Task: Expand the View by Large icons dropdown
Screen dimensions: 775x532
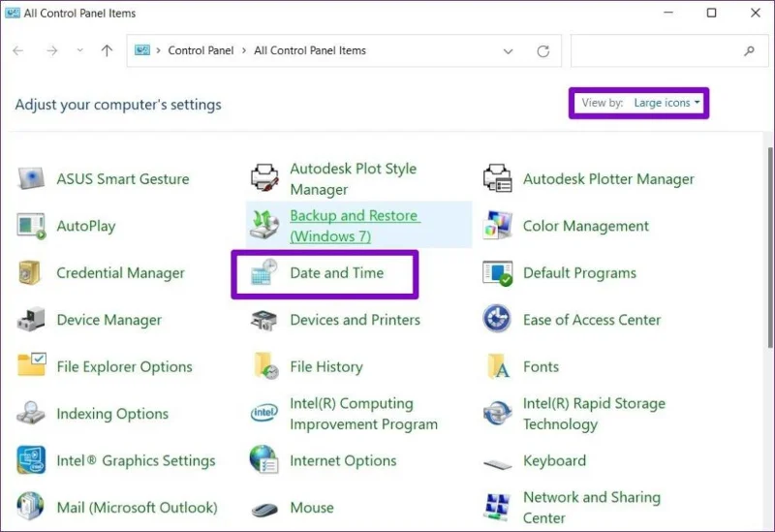Action: pyautogui.click(x=666, y=103)
